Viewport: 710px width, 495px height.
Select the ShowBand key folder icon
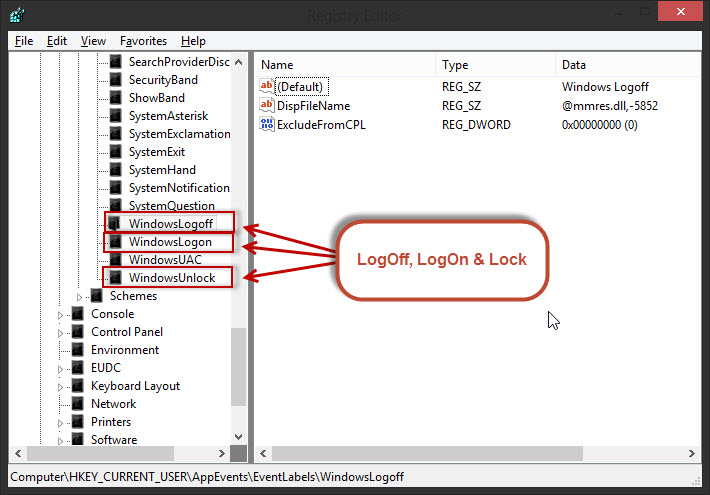tap(116, 98)
